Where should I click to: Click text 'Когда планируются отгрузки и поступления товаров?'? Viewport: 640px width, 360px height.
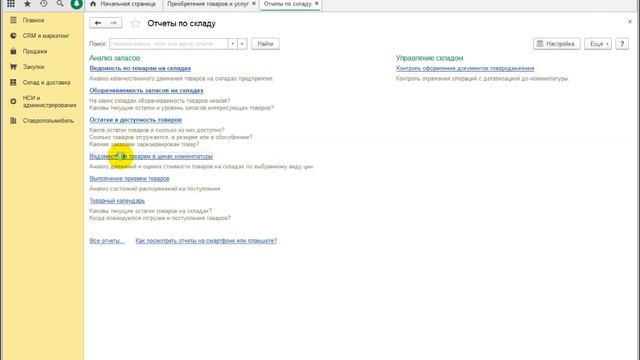pos(160,218)
